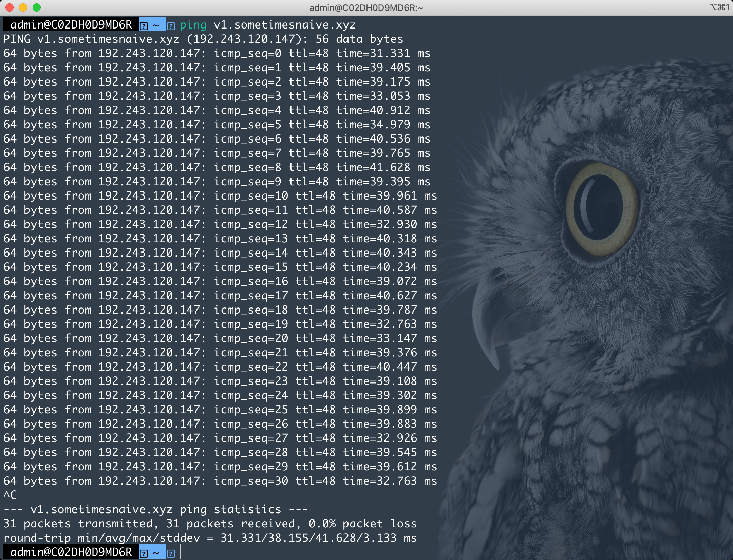The height and width of the screenshot is (560, 733).
Task: Click the 'ping' command word in the prompt
Action: click(x=193, y=25)
